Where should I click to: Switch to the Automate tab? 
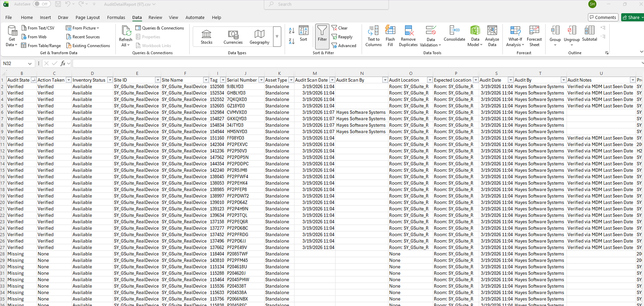195,17
